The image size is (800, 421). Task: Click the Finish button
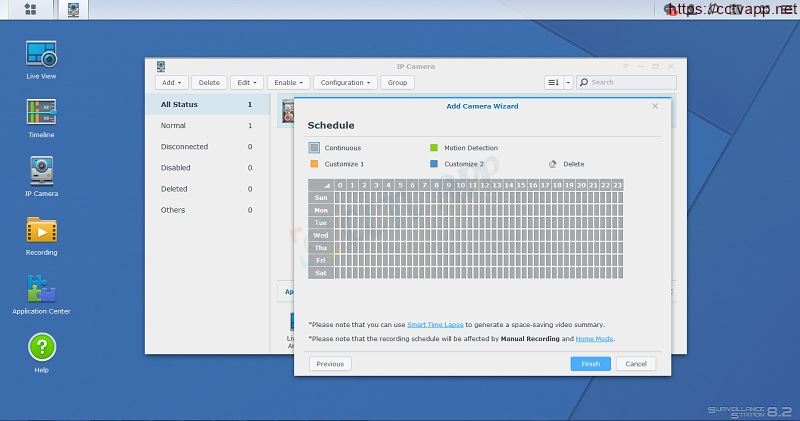click(590, 364)
